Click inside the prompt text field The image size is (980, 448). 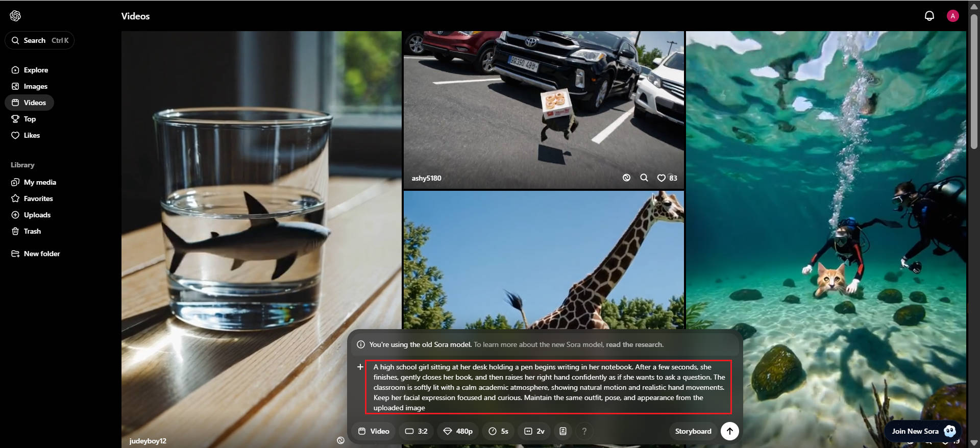[x=548, y=387]
